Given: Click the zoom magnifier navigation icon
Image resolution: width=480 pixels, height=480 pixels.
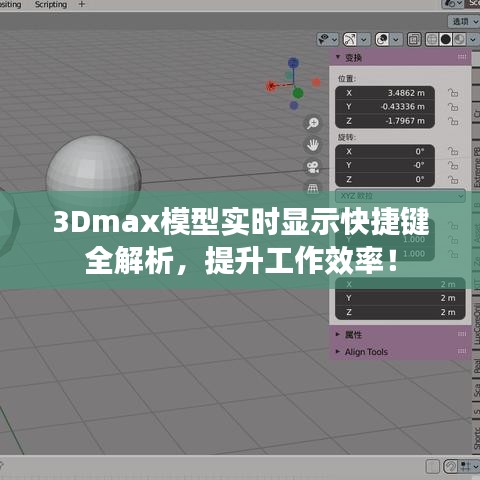Looking at the screenshot, I should click(x=313, y=123).
